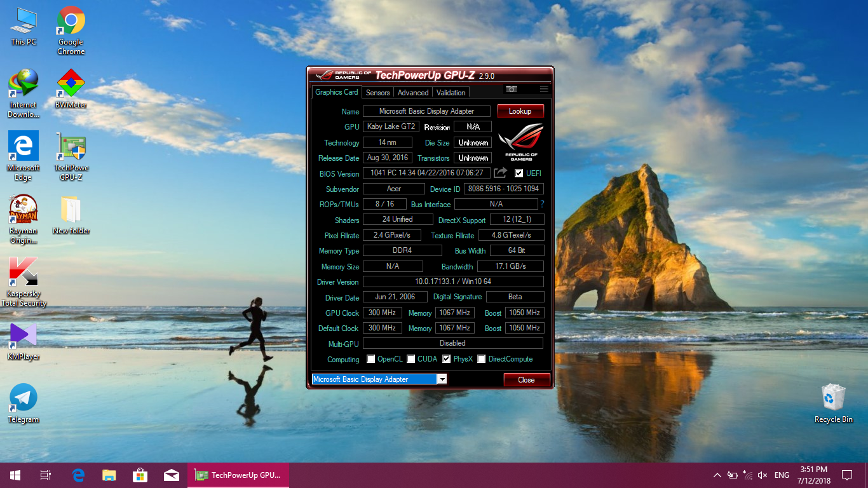868x488 pixels.
Task: Click the Bus Interface question mark
Action: [x=542, y=204]
